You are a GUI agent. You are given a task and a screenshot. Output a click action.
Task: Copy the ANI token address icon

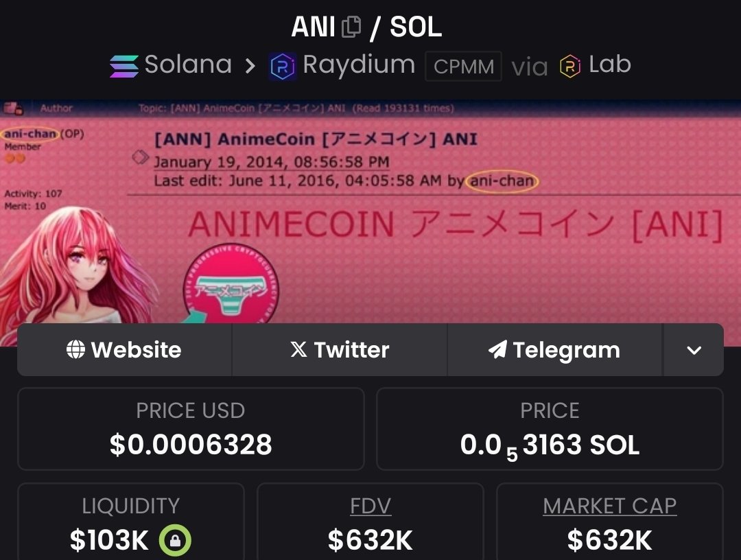(351, 27)
